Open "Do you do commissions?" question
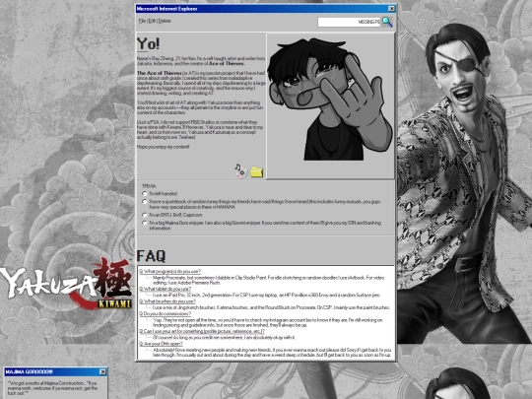532x399 pixels. (165, 314)
